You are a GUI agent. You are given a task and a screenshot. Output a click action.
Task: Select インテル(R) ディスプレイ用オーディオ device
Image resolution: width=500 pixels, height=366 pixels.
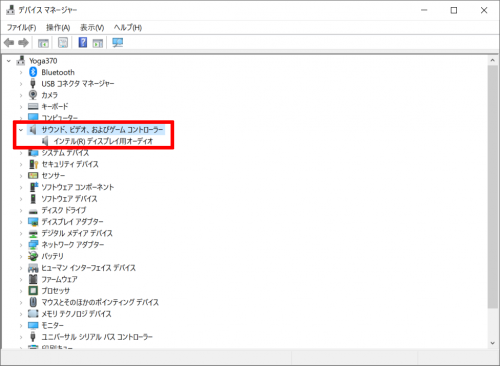point(103,141)
